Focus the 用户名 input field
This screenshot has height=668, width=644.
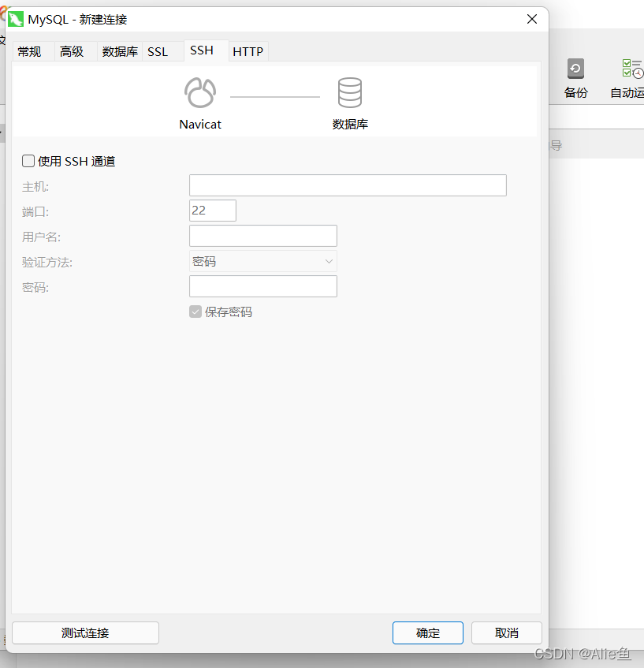[263, 236]
